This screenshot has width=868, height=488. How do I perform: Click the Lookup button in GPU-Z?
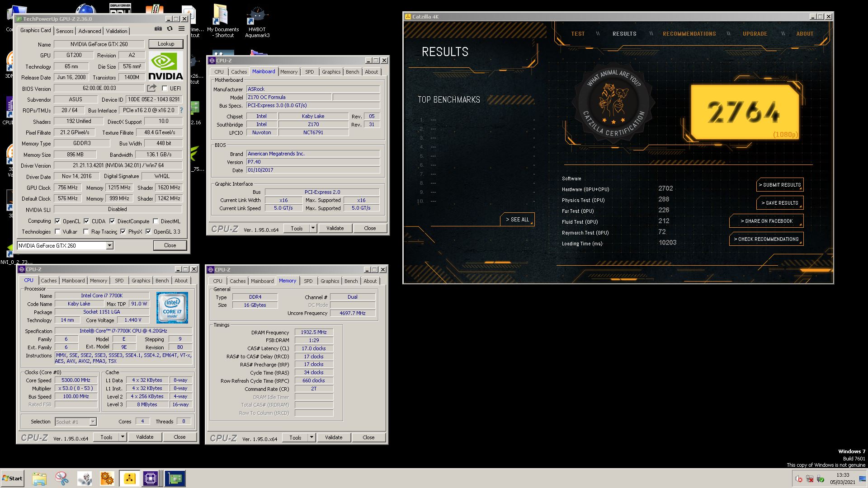[166, 44]
